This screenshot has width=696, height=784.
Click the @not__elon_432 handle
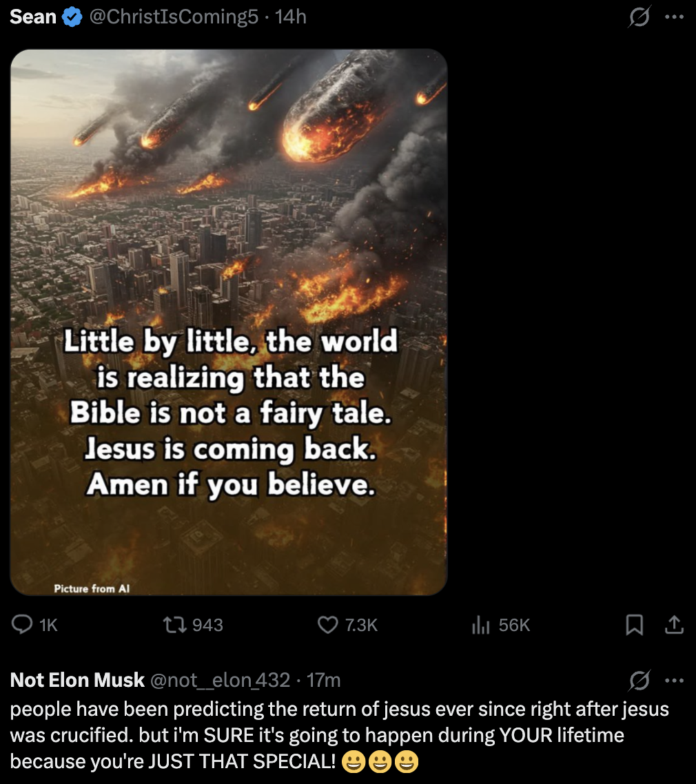(x=220, y=681)
